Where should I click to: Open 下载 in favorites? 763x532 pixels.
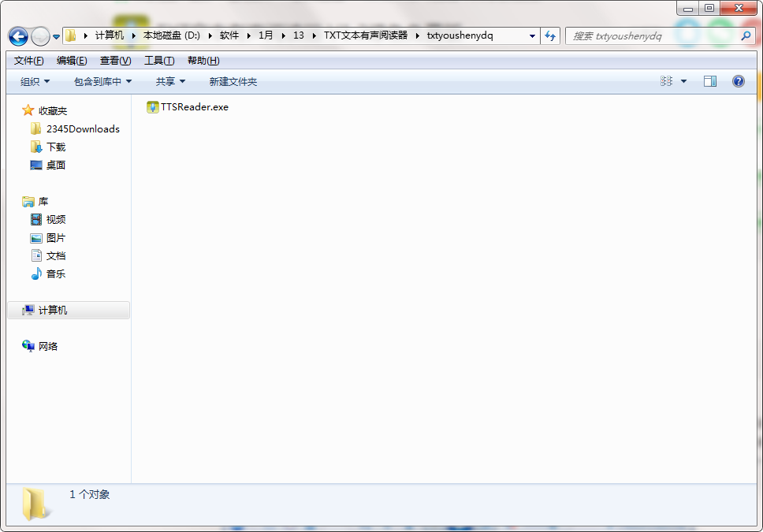(56, 147)
